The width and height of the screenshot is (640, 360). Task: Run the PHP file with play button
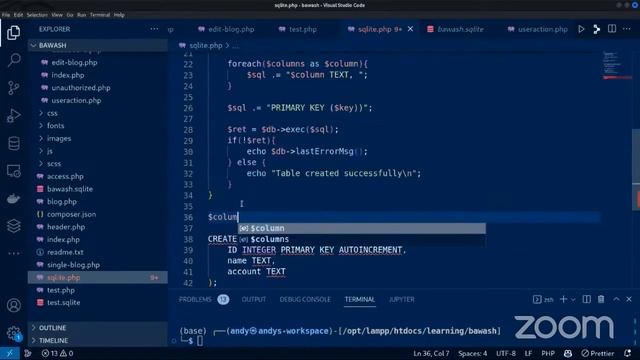point(581,29)
